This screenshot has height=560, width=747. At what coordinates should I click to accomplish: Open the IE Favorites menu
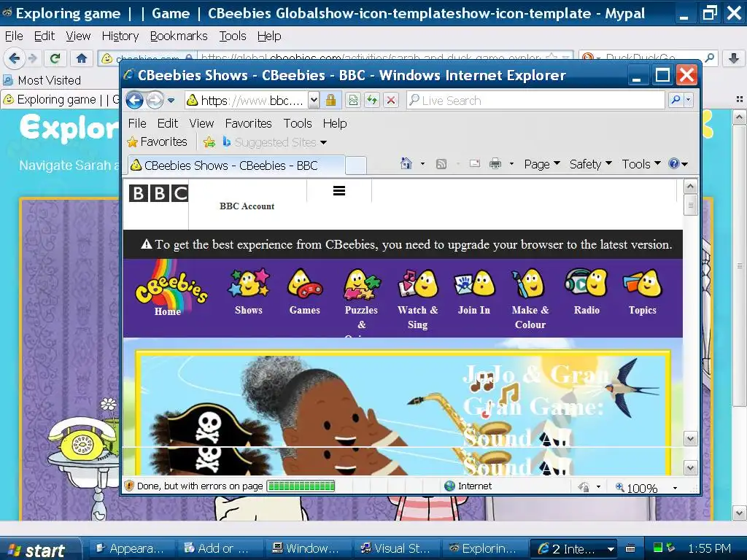tap(248, 123)
